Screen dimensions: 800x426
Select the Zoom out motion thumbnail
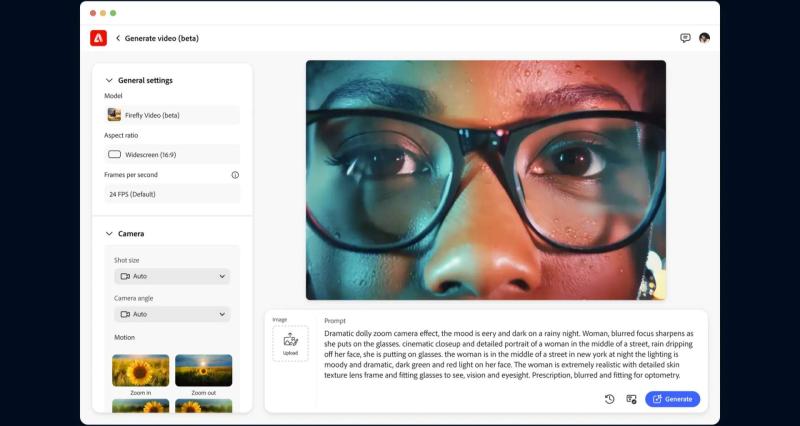point(204,370)
